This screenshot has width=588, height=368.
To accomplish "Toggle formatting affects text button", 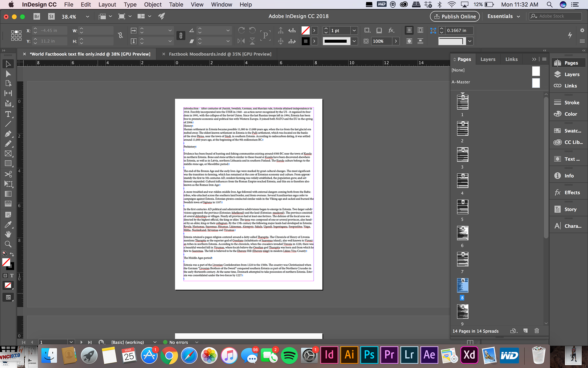I will [x=12, y=276].
